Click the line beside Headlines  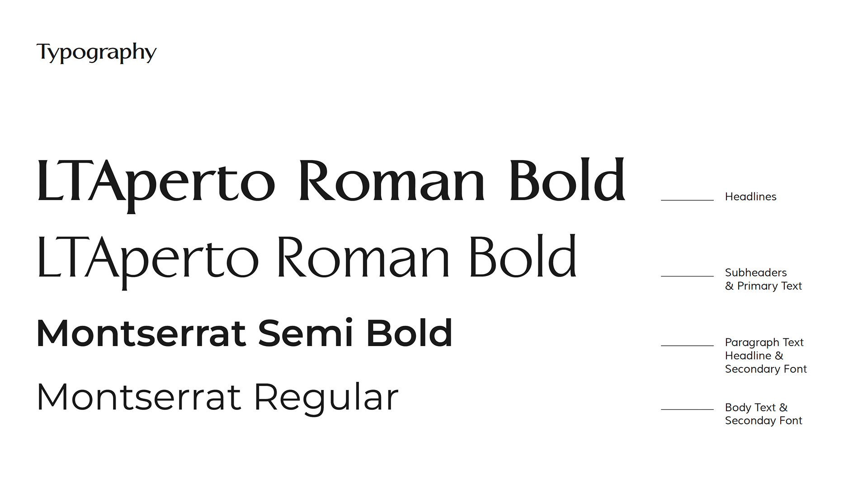687,200
